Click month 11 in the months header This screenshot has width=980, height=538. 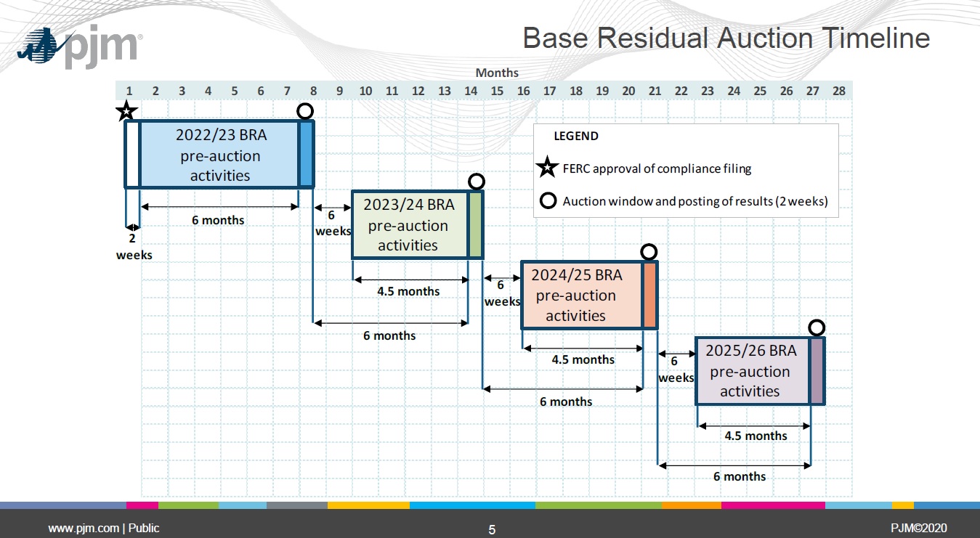tap(392, 91)
